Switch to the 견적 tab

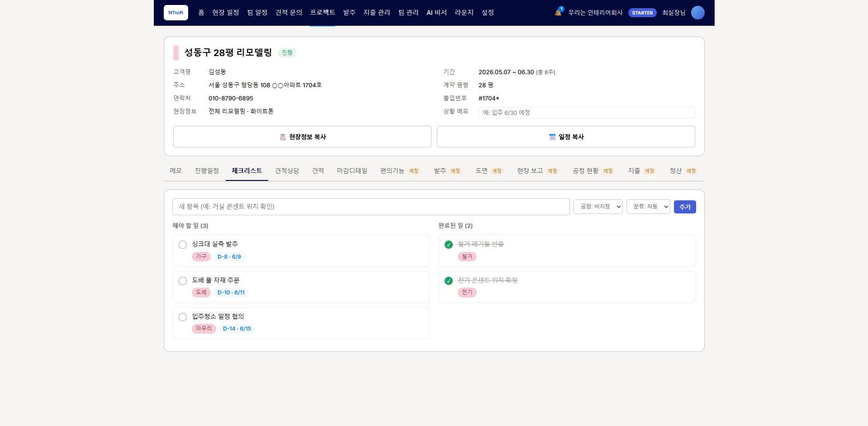318,171
